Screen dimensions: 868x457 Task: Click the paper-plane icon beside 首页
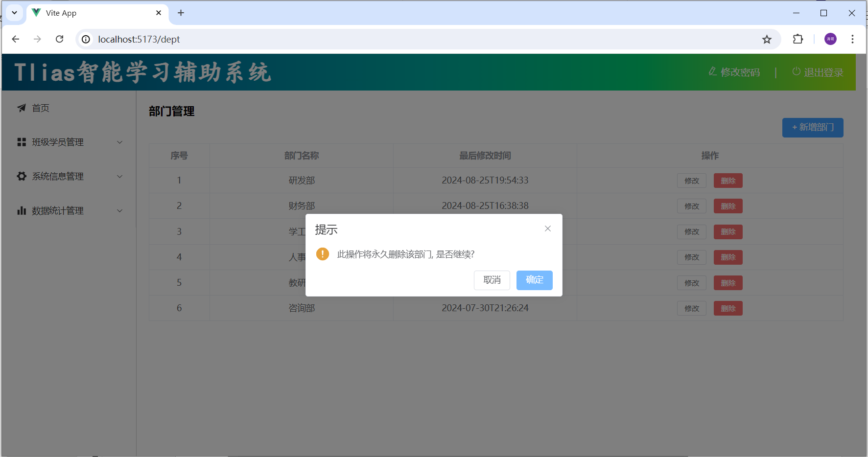[x=22, y=108]
